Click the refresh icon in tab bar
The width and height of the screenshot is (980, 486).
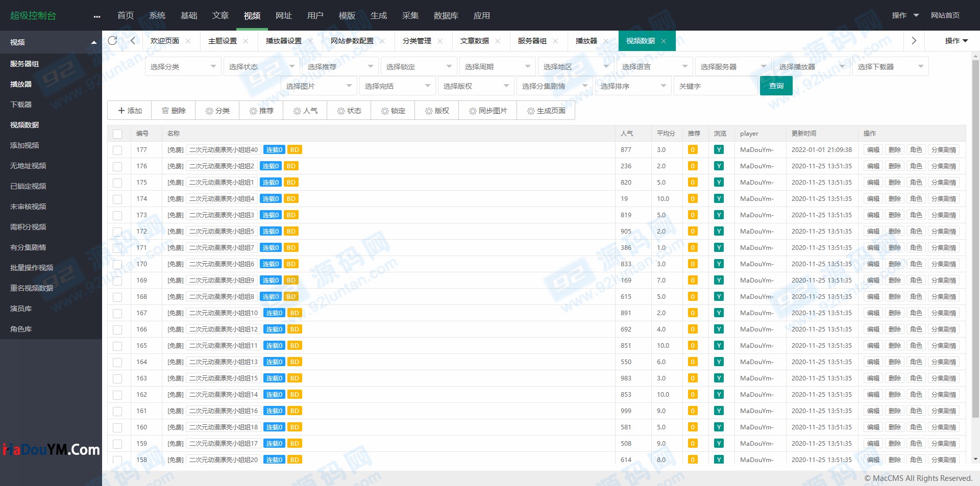coord(112,40)
